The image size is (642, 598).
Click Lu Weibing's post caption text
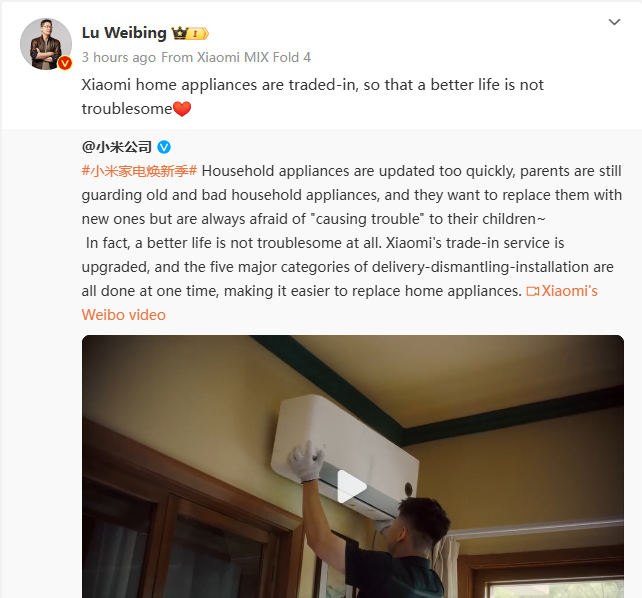(x=312, y=97)
